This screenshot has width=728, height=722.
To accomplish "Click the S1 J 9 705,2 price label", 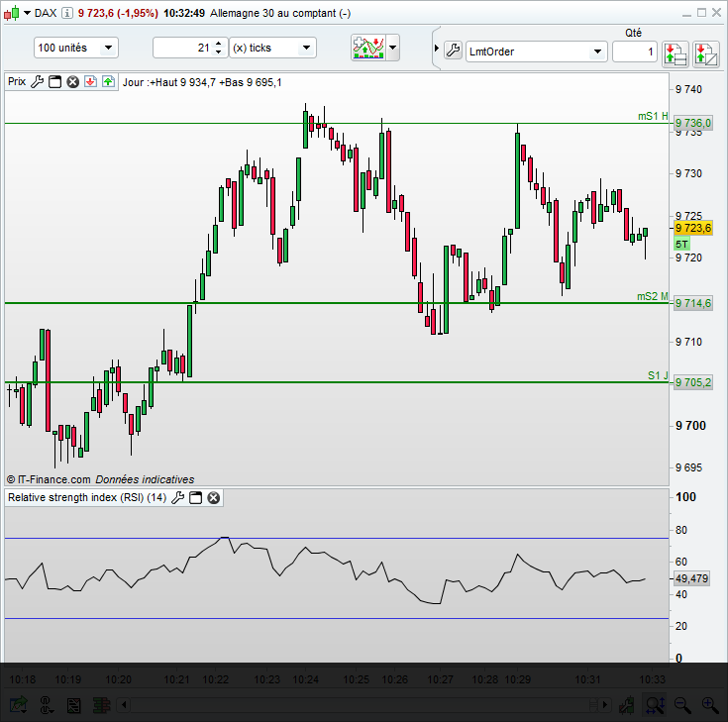I will pos(692,382).
